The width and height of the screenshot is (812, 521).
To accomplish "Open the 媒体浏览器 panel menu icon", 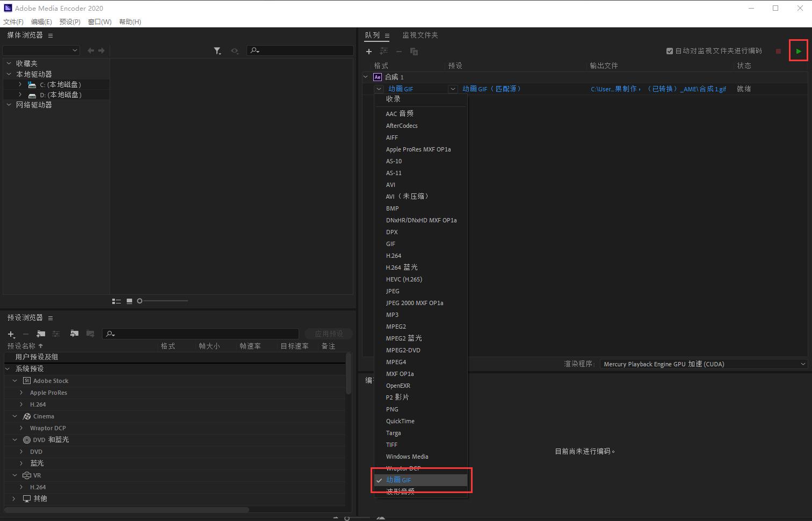I will point(50,35).
